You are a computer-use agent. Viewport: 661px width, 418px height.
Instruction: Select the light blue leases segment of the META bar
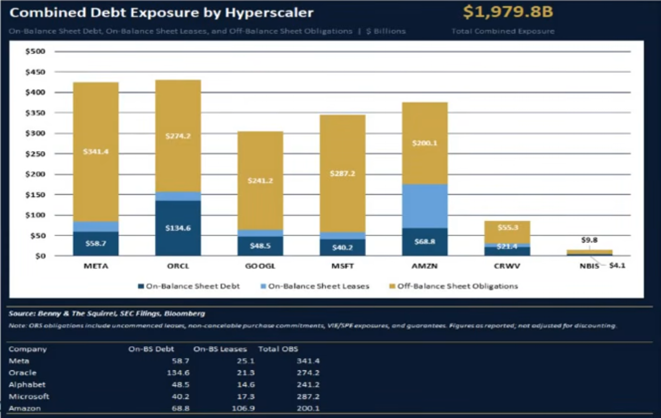pyautogui.click(x=96, y=227)
